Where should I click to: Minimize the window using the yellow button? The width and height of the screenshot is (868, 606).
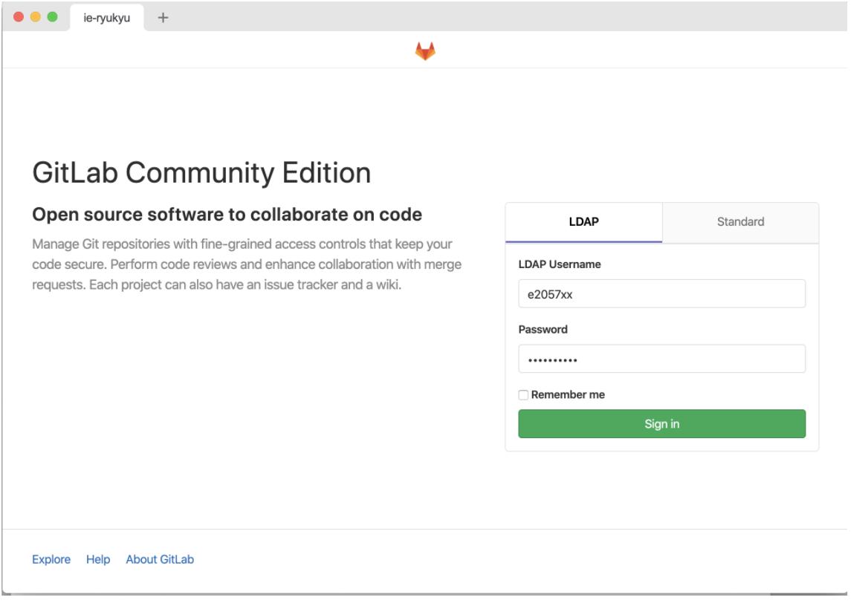[36, 17]
